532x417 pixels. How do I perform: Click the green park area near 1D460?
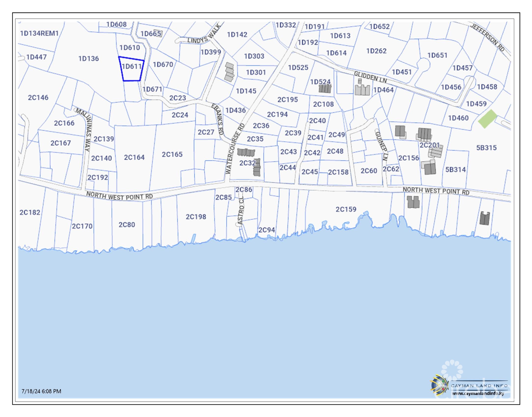pyautogui.click(x=487, y=119)
